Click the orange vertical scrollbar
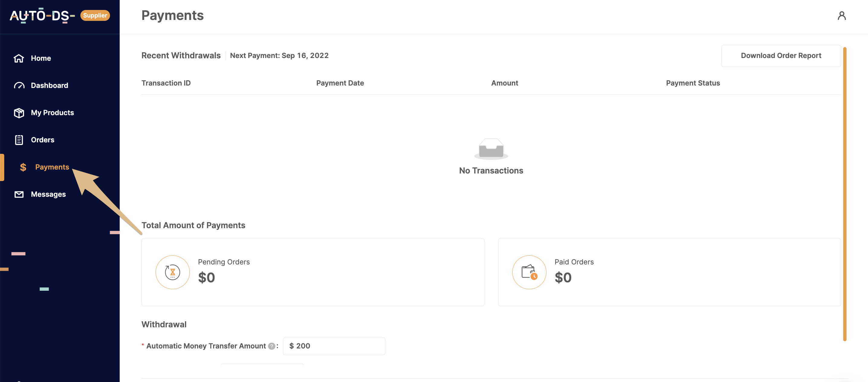Viewport: 868px width, 382px height. click(x=844, y=194)
